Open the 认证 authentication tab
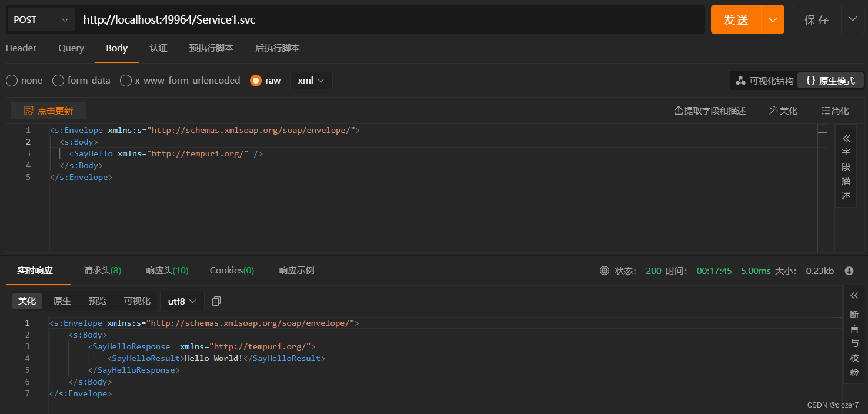This screenshot has height=414, width=868. (x=158, y=48)
